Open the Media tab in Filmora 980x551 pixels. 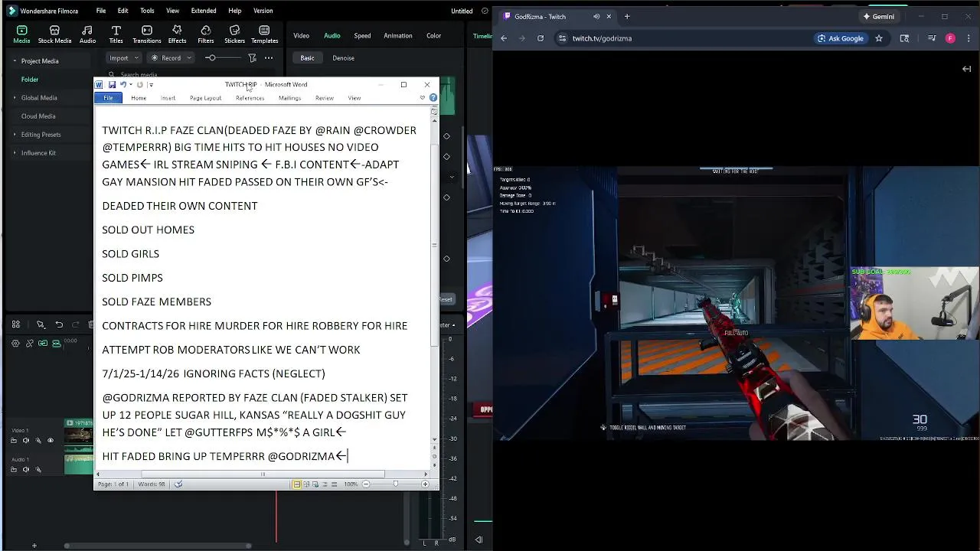tap(21, 34)
